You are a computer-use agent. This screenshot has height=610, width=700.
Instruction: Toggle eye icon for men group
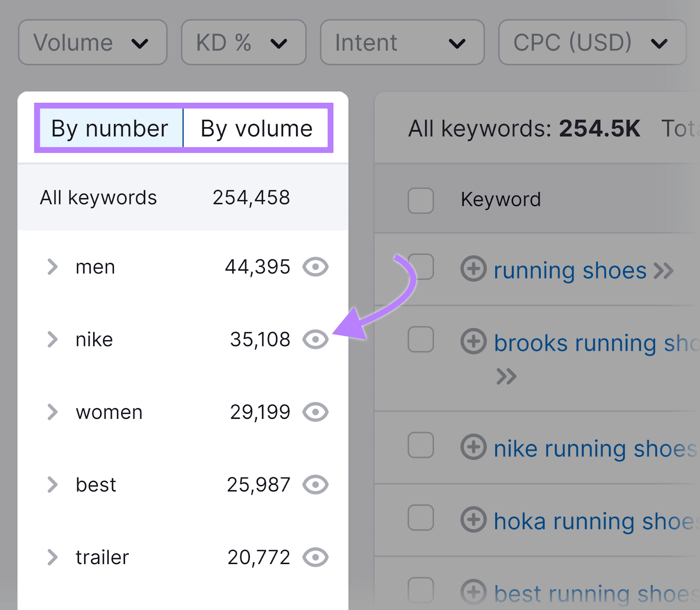tap(315, 267)
